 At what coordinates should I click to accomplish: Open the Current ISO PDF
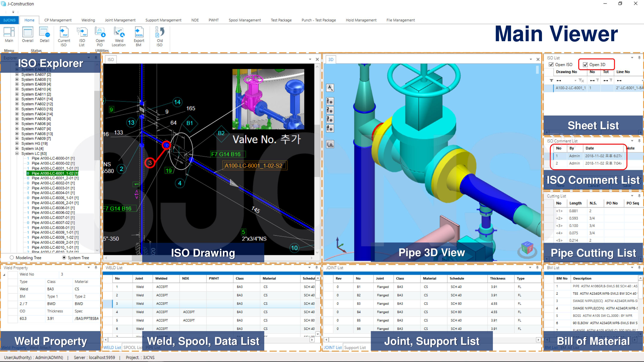tap(64, 37)
